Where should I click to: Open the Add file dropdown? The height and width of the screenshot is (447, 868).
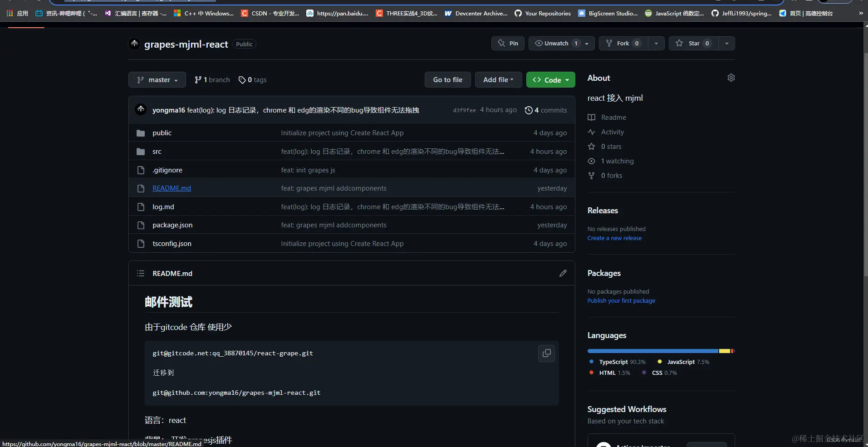498,79
